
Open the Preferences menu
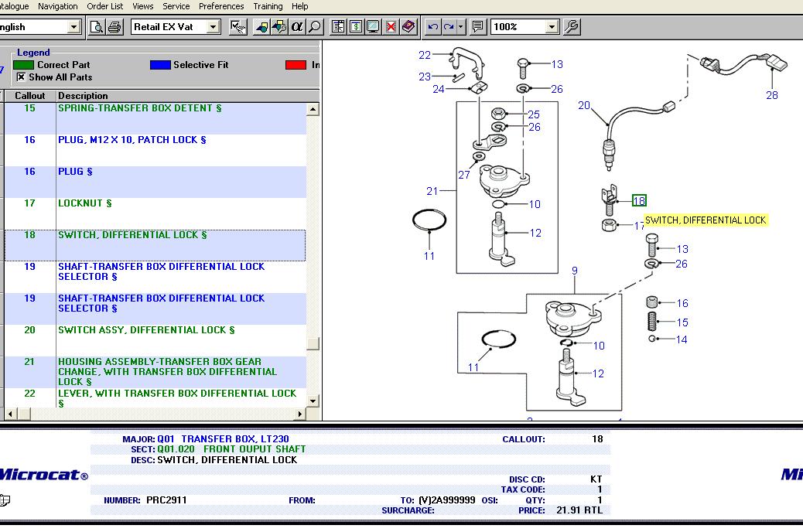pyautogui.click(x=221, y=6)
